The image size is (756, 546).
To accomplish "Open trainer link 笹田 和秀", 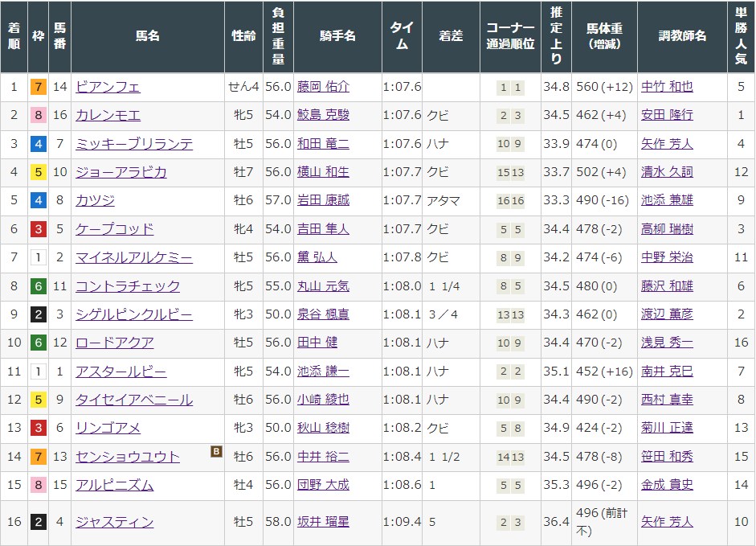I will pos(667,457).
